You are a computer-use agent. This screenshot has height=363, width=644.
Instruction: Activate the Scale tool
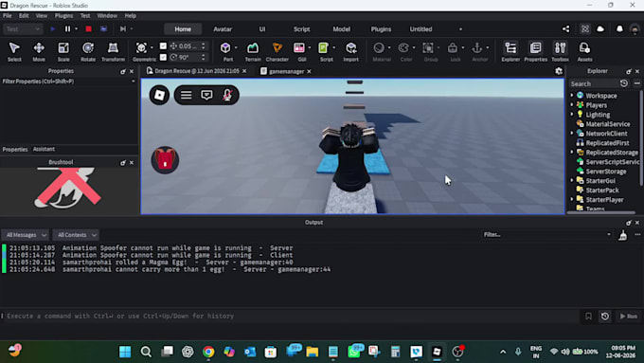[x=63, y=52]
